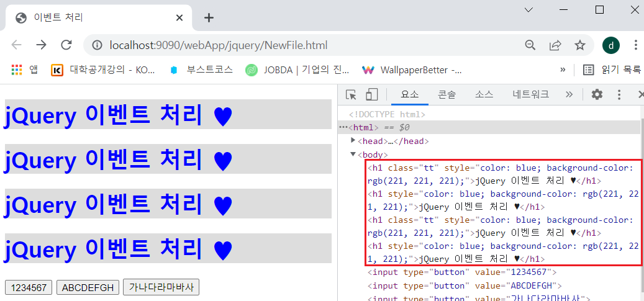Switch to the 콘솔 tab
644x301 pixels.
pyautogui.click(x=447, y=94)
